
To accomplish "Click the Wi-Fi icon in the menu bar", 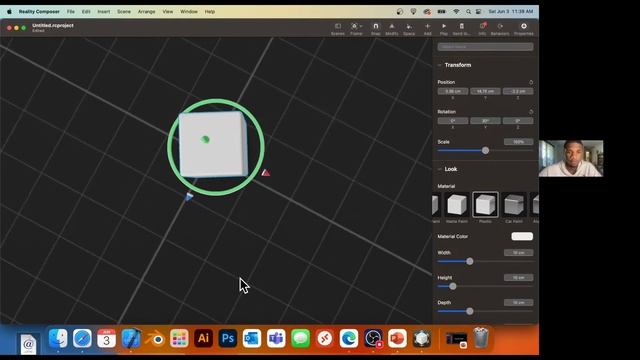I will (x=456, y=11).
